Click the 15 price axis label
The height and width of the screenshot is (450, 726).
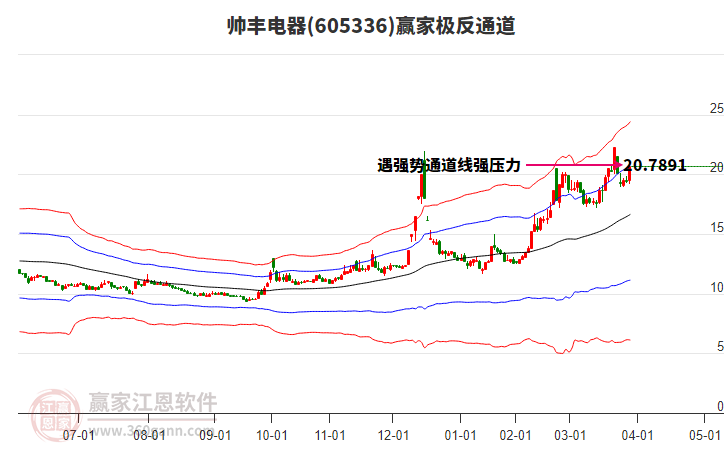[717, 228]
